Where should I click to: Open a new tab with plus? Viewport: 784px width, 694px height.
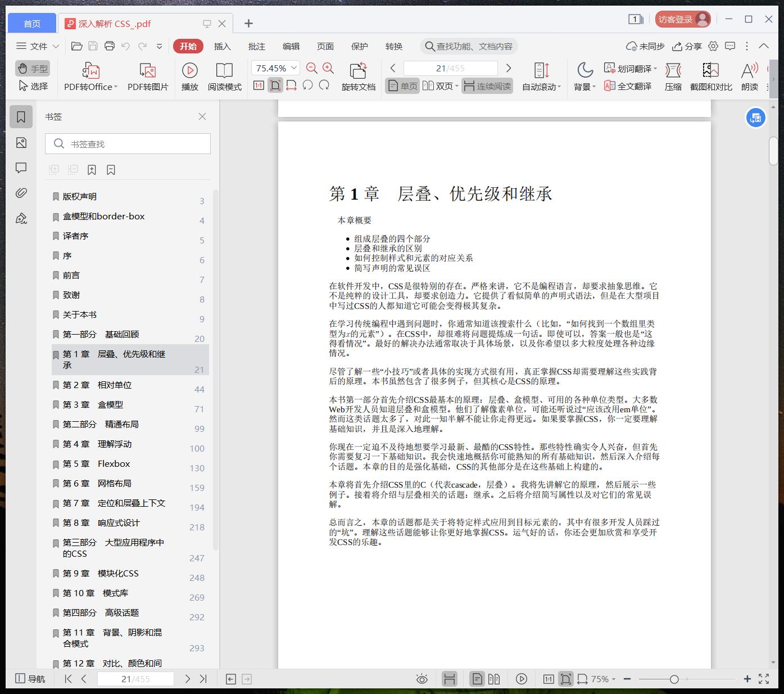coord(248,23)
